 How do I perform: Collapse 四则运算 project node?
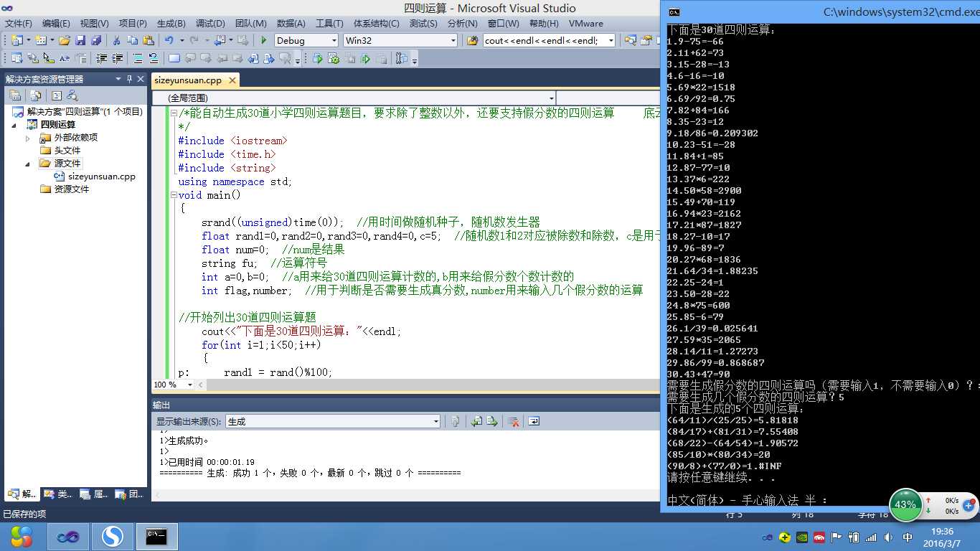click(15, 125)
